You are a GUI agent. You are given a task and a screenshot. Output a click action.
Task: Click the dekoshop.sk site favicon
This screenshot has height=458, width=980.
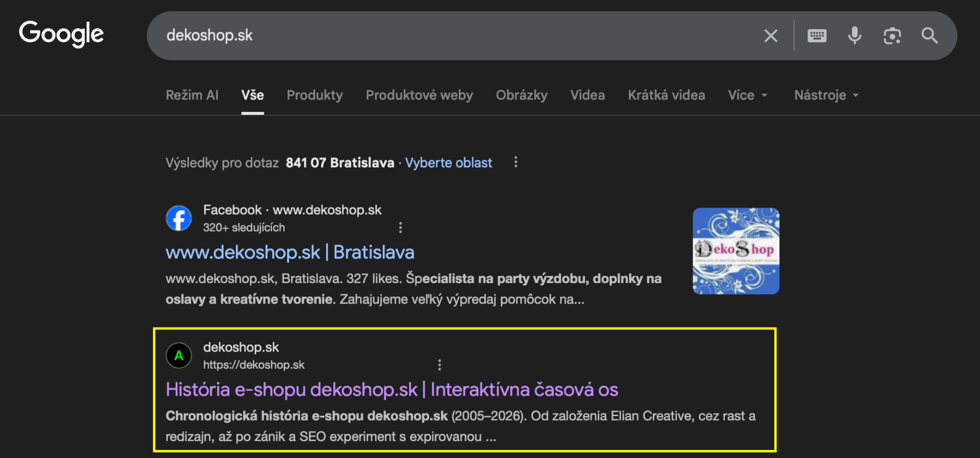pyautogui.click(x=179, y=355)
